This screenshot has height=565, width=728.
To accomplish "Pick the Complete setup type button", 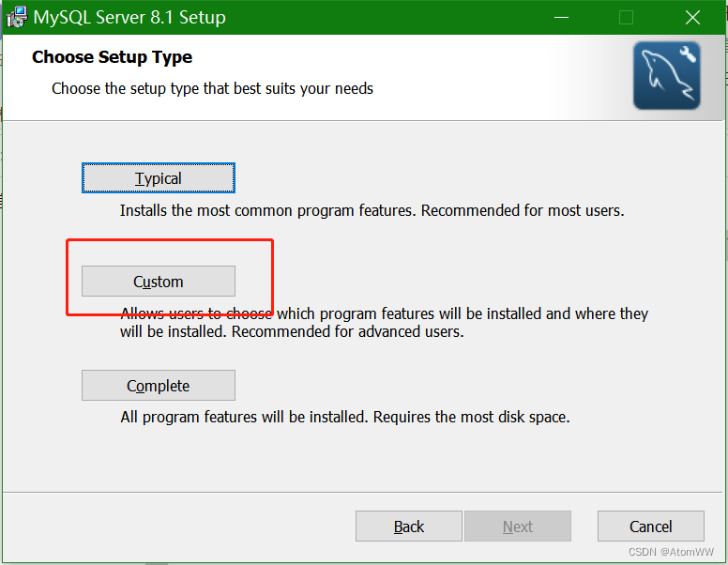I will pos(159,385).
